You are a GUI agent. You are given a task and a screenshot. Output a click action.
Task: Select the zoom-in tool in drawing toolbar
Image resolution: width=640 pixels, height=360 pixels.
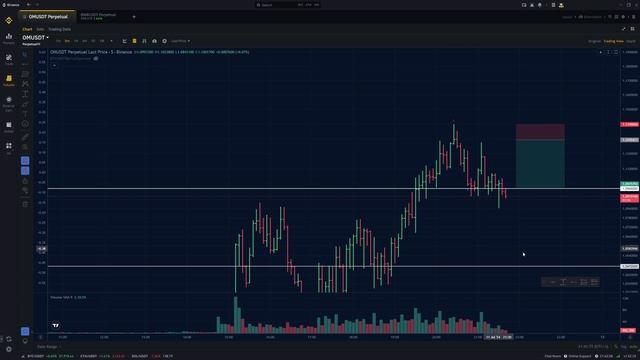25,147
